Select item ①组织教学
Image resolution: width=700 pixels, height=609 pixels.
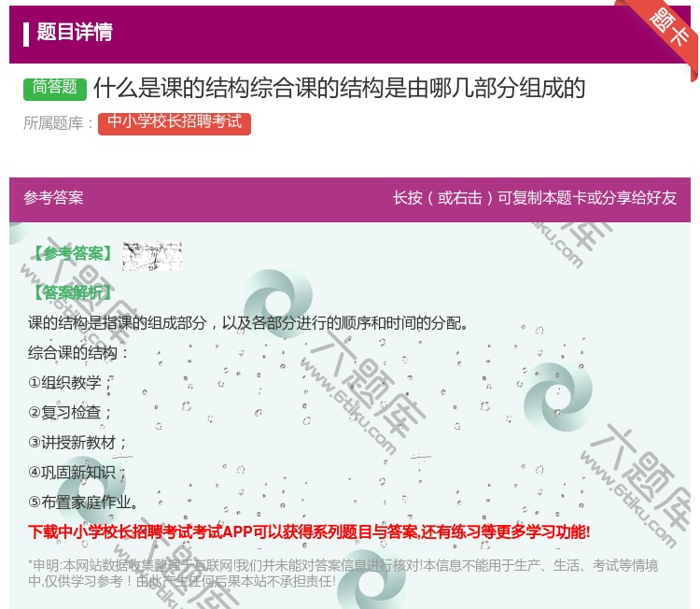tap(70, 382)
